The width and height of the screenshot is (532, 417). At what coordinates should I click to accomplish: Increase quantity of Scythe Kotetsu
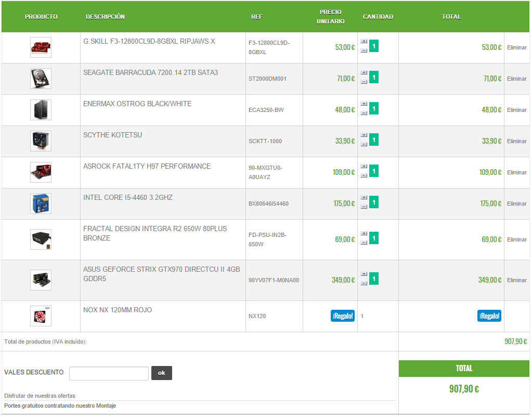click(x=364, y=135)
